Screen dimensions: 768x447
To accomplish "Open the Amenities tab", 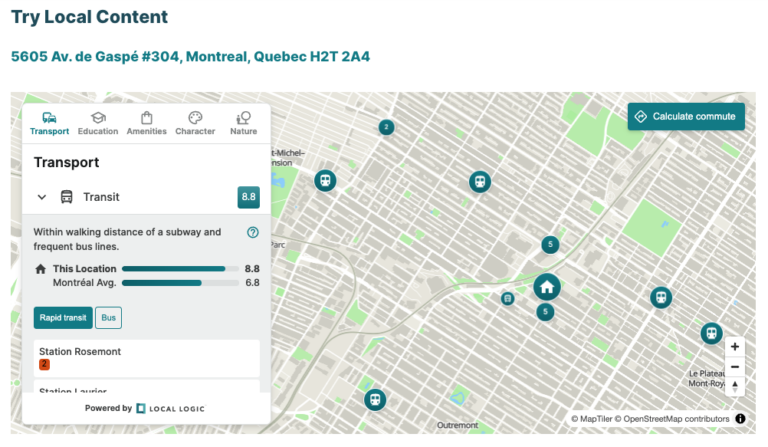I will [x=146, y=123].
